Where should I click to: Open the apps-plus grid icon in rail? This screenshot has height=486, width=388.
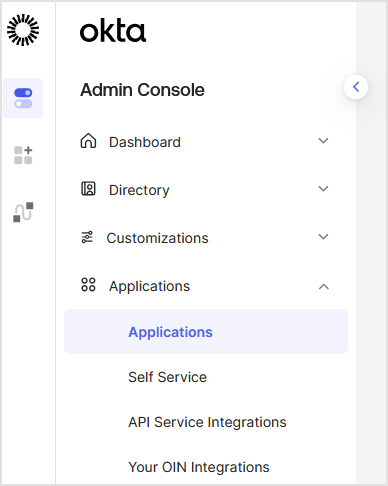click(x=23, y=155)
